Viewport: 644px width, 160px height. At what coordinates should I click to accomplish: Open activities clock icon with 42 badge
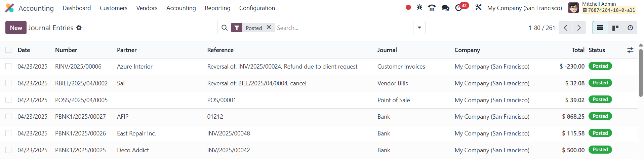pos(459,8)
